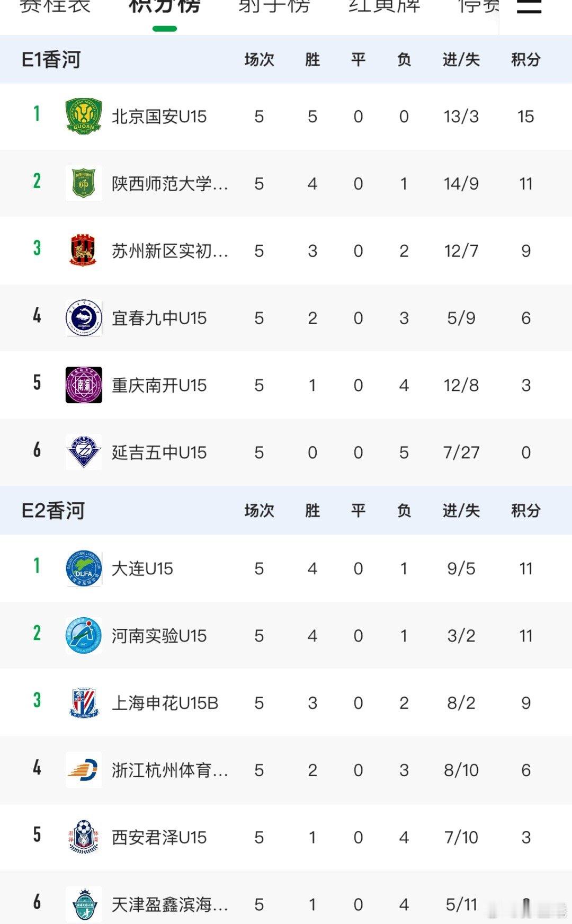Tap the E2香河 group header
The width and height of the screenshot is (572, 924).
pyautogui.click(x=53, y=511)
